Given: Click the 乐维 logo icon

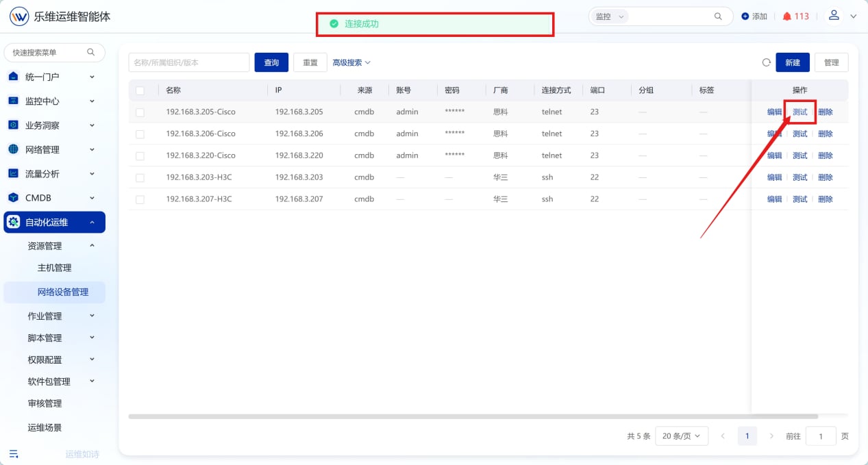Looking at the screenshot, I should pos(19,16).
